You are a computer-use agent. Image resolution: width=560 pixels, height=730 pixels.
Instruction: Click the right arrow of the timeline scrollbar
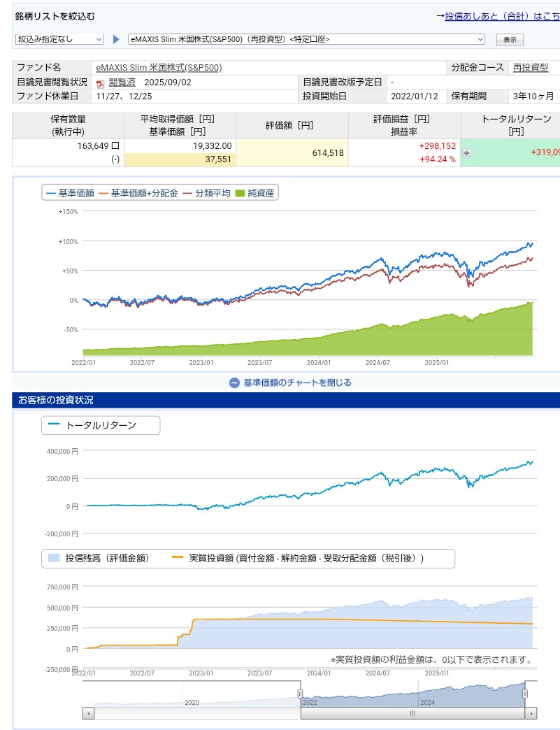click(531, 713)
